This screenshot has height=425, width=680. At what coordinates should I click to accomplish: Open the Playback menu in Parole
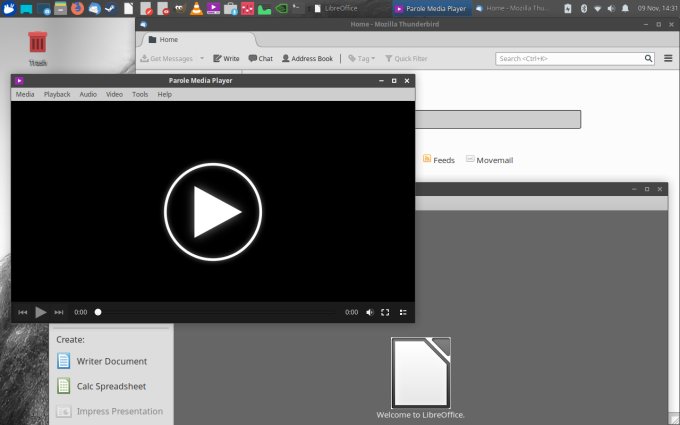pos(57,94)
